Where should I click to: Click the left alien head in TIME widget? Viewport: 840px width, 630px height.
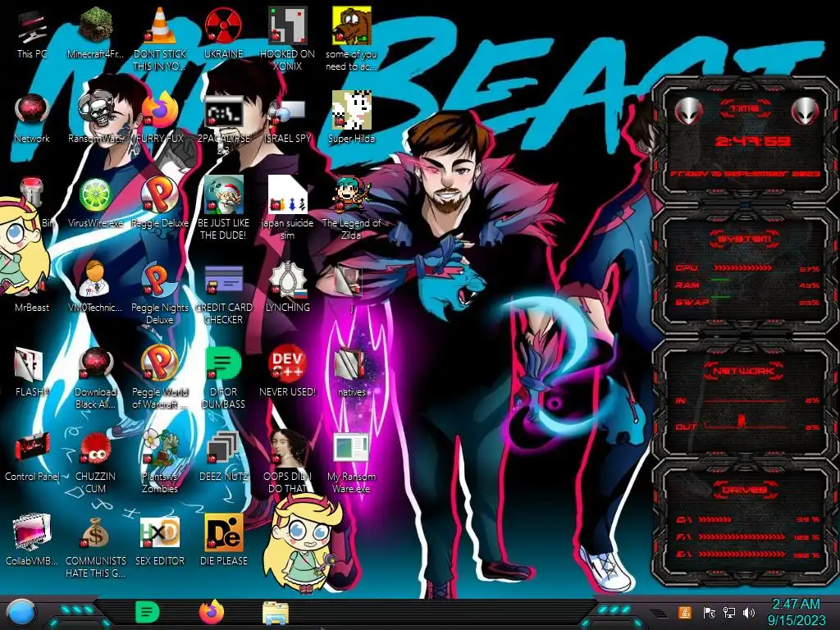[x=688, y=111]
